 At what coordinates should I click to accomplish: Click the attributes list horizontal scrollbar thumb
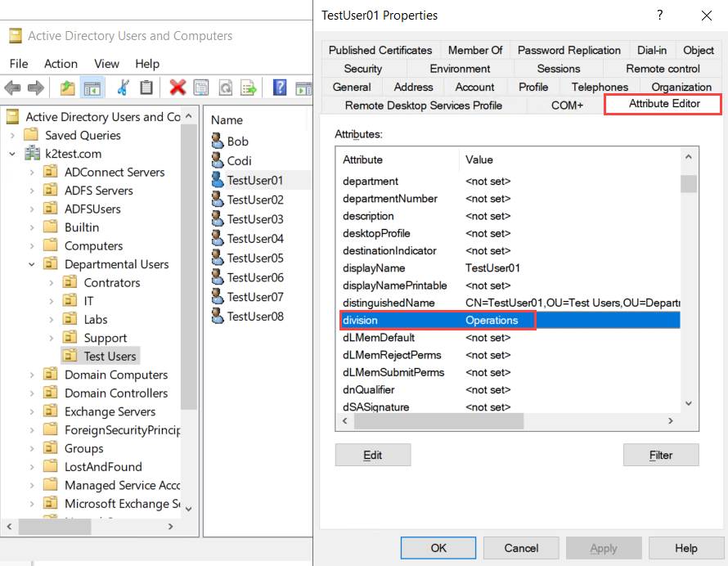click(438, 420)
